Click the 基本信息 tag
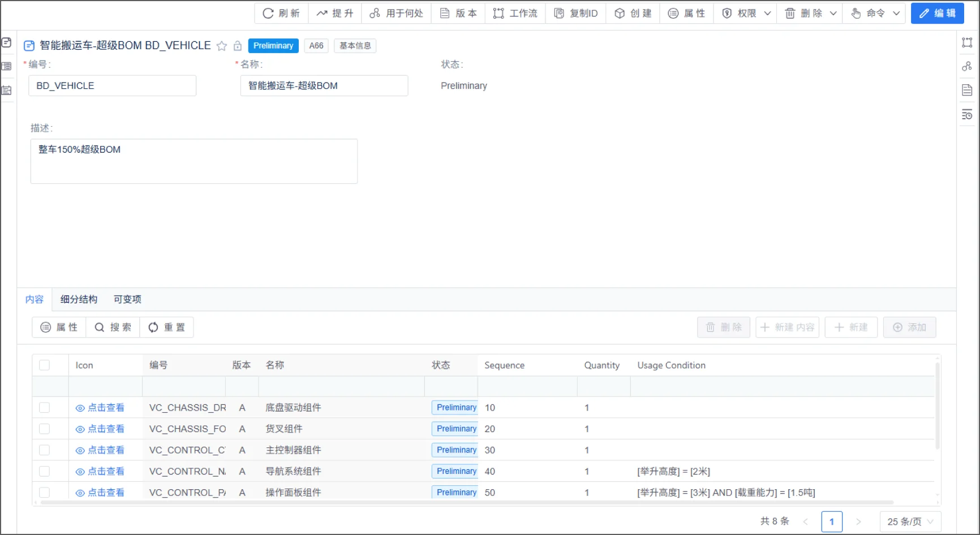Screen dimensions: 980x535 (x=355, y=46)
